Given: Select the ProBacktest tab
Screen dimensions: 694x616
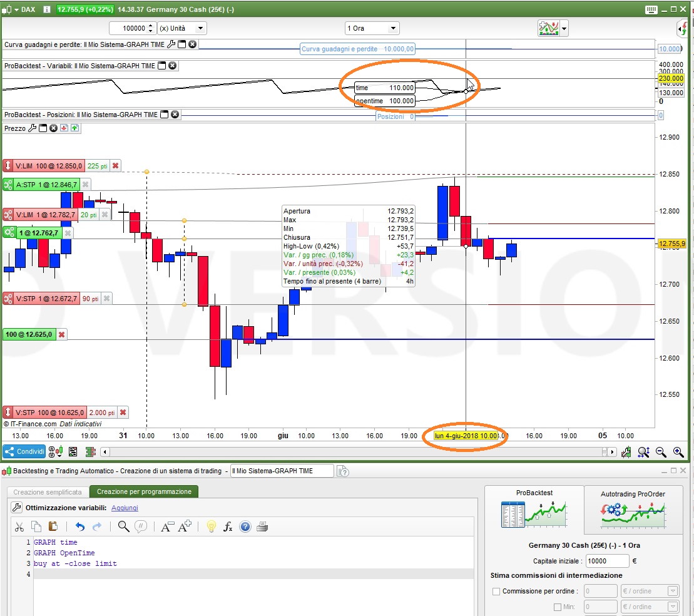Looking at the screenshot, I should pyautogui.click(x=534, y=510).
